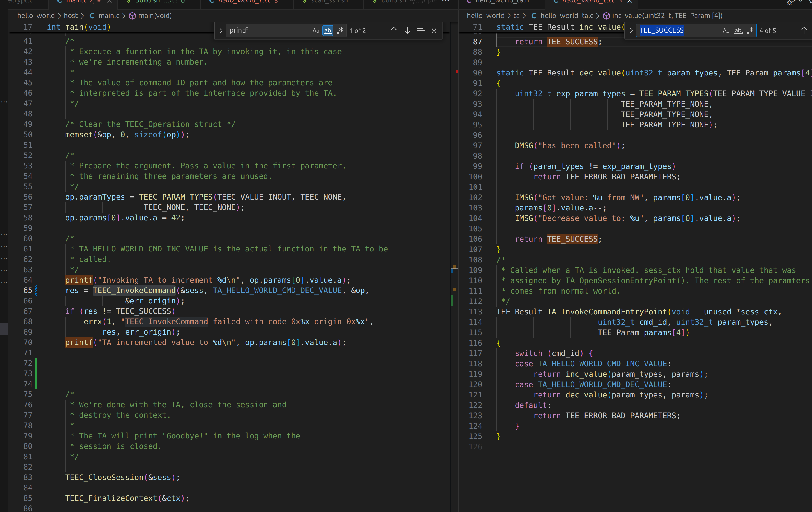The image size is (812, 512).
Task: Click TA_HELLO_WORLD_CMD_DEC_VALUE identifier on line 65
Action: pos(277,291)
